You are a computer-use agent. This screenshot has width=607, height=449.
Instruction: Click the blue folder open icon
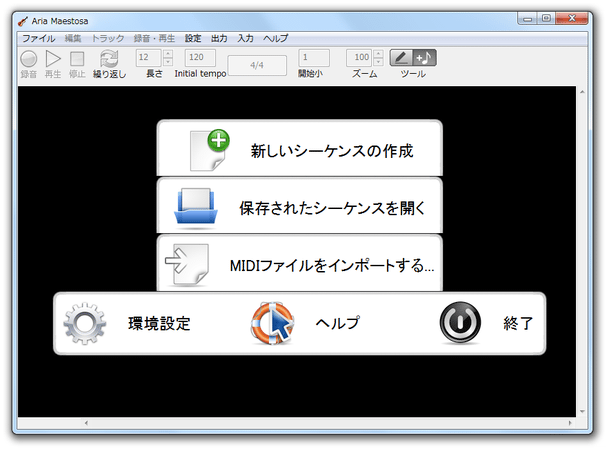coord(195,206)
